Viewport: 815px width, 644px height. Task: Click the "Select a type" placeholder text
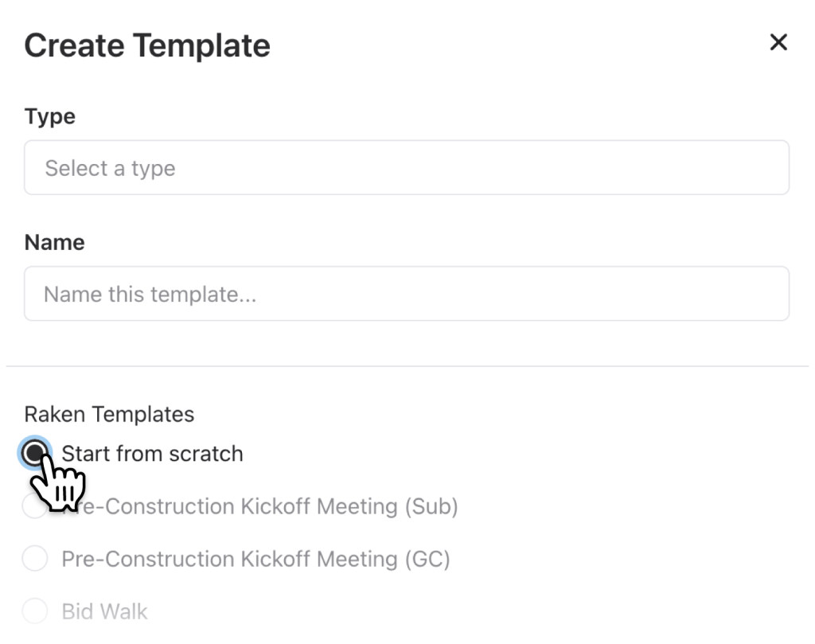click(x=110, y=169)
